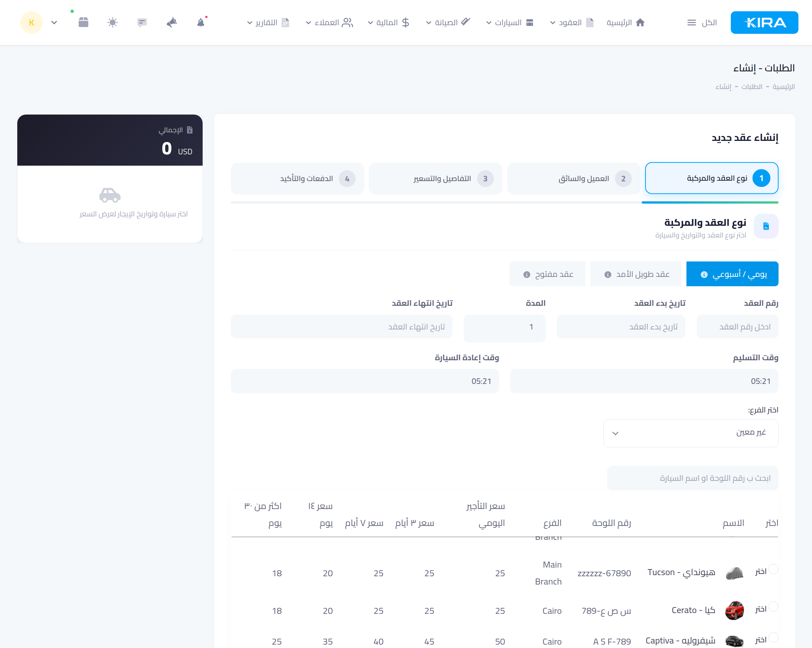The image size is (812, 648).
Task: Click Captiva car thumbnail
Action: click(x=734, y=640)
